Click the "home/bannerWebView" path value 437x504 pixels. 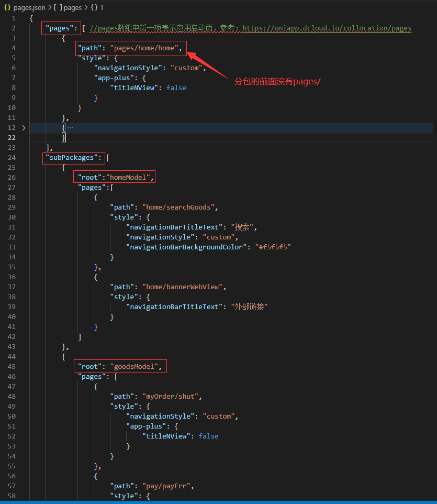(x=183, y=287)
